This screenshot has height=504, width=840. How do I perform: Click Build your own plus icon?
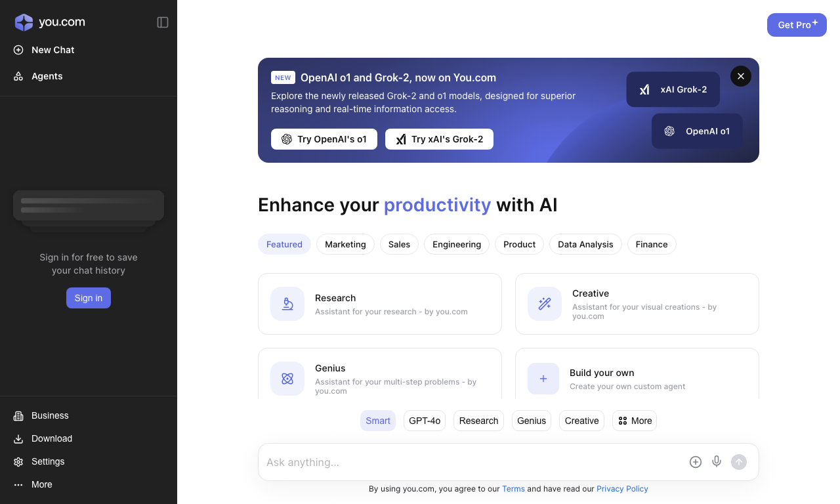pos(543,379)
